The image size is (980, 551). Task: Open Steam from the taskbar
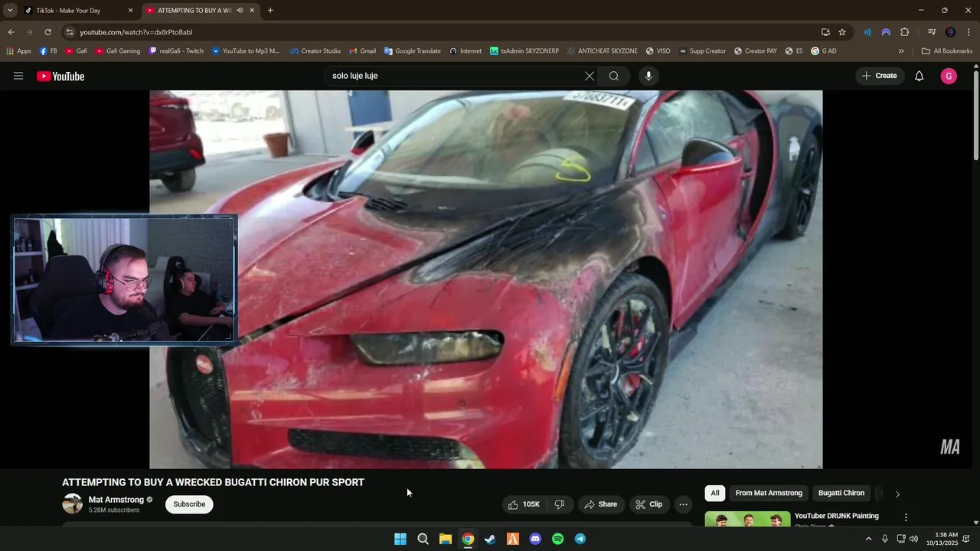[x=490, y=539]
